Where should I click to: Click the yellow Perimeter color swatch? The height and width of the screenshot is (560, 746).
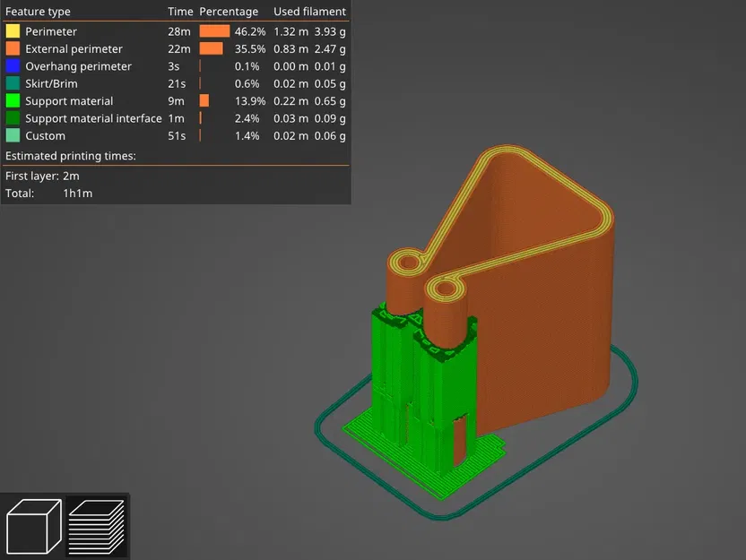pyautogui.click(x=12, y=30)
